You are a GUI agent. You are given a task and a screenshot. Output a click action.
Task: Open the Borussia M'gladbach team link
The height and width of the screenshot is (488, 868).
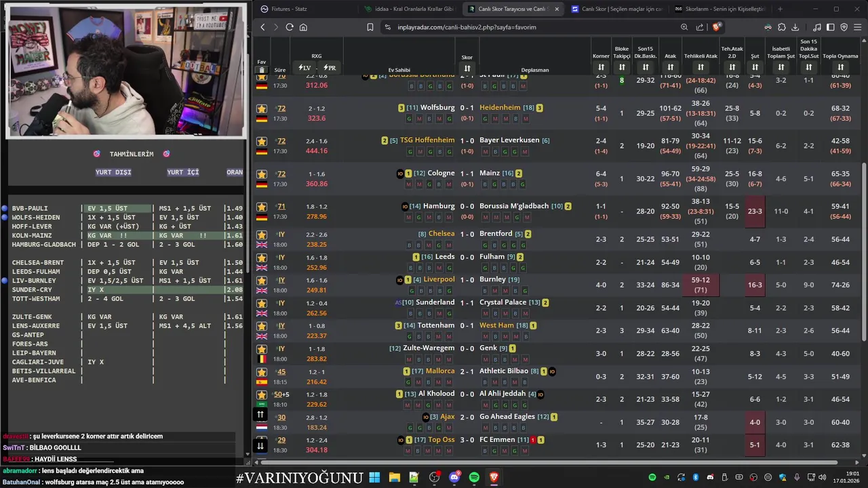click(514, 206)
